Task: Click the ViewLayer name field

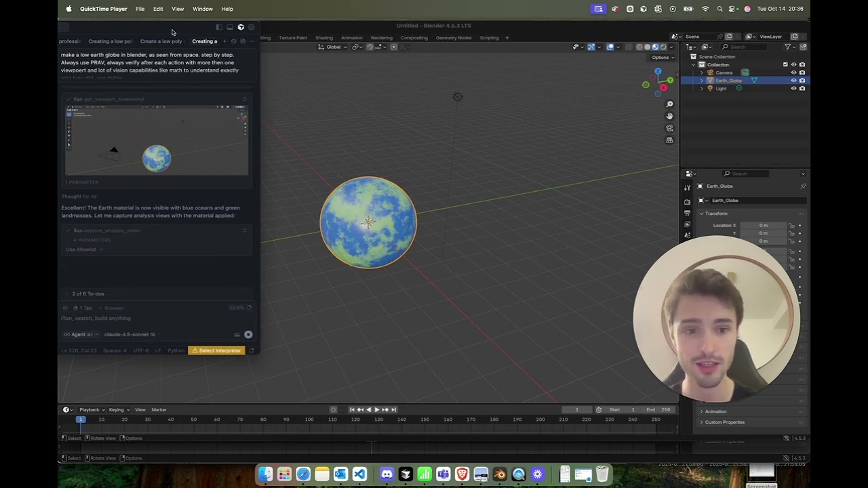Action: 774,37
